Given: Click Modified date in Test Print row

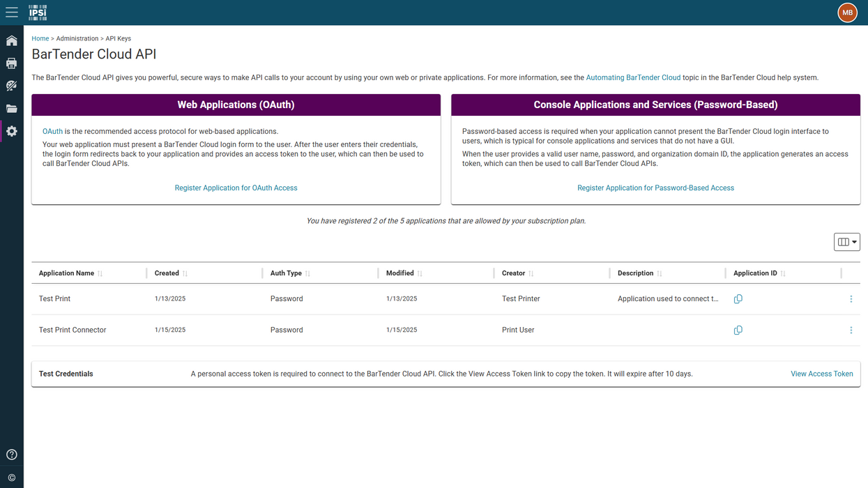Looking at the screenshot, I should click(x=402, y=299).
